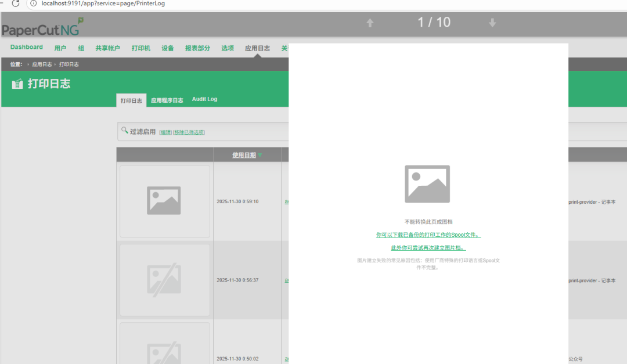Click the 移除已激选项 filter link
The height and width of the screenshot is (364, 627).
(189, 132)
